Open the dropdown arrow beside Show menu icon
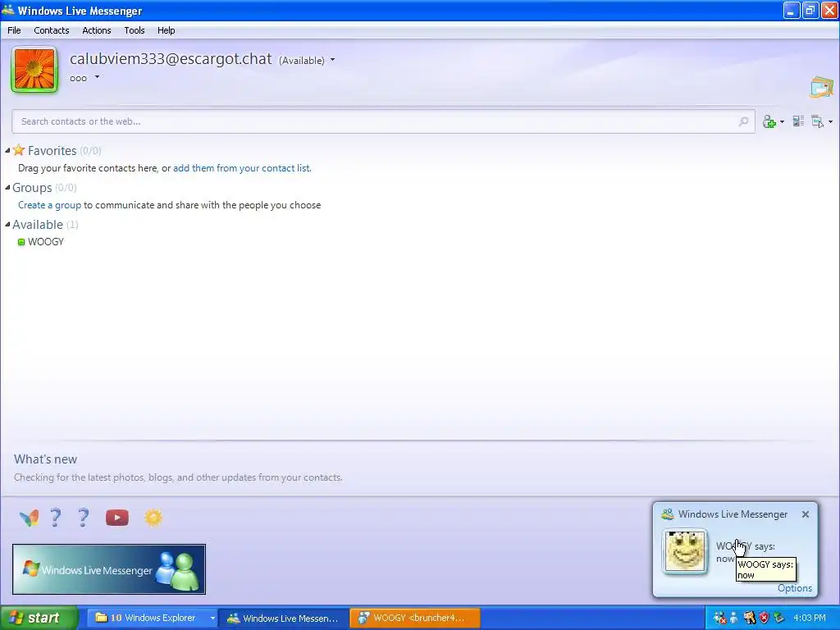 tap(830, 122)
